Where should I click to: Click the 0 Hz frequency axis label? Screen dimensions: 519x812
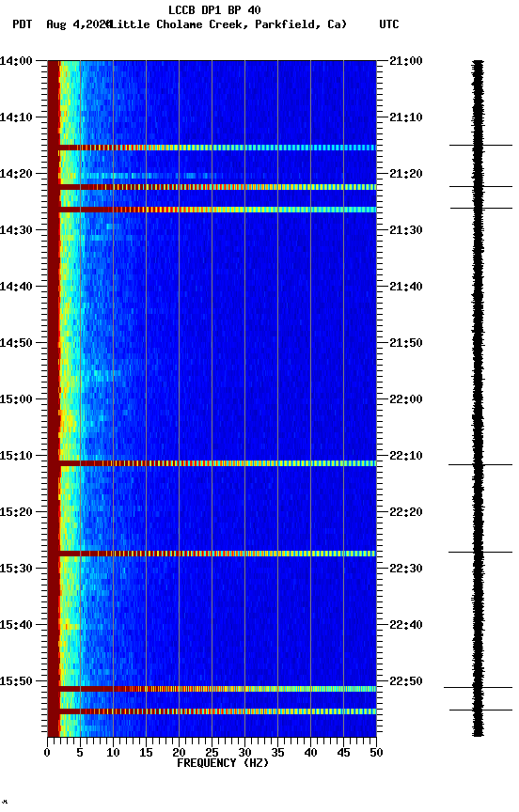pyautogui.click(x=47, y=753)
